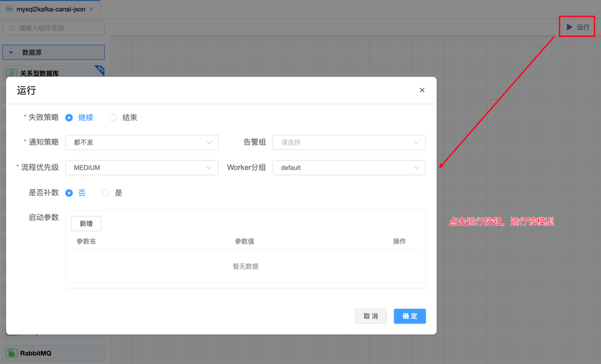Close the mysql2kafka-canal-json tab

tap(91, 9)
